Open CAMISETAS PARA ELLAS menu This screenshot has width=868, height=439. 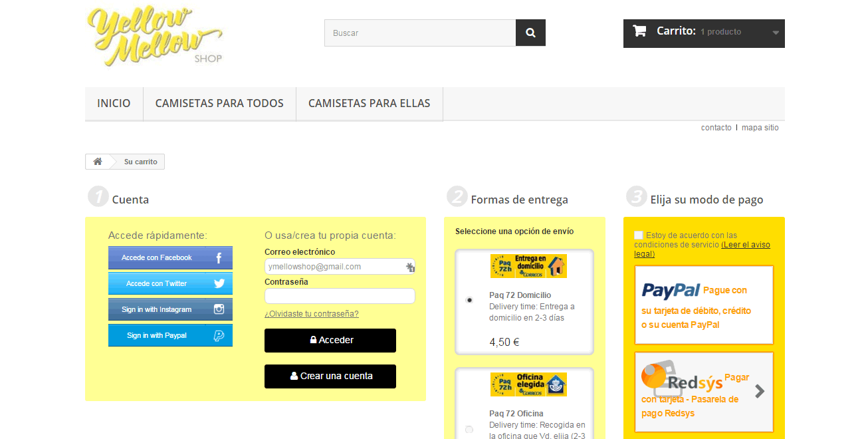370,104
